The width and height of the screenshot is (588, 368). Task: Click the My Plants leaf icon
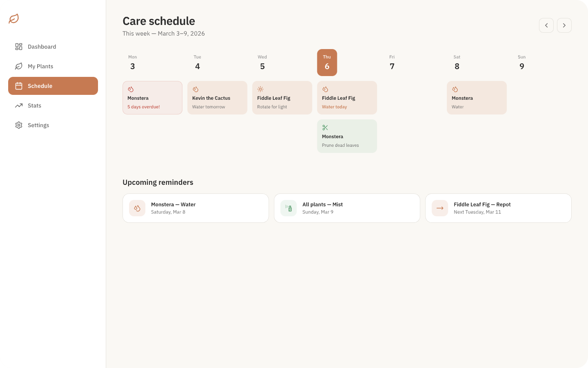pyautogui.click(x=19, y=66)
